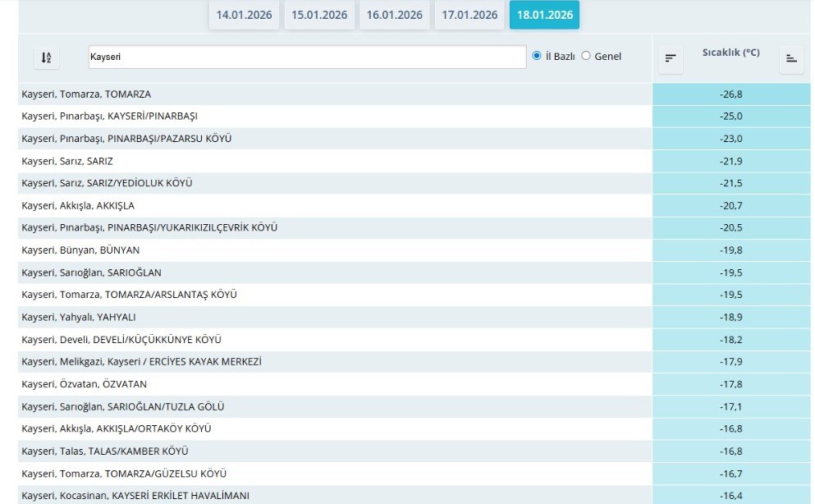
Task: Switch to the 14.01.2026 date tab
Action: coord(244,15)
